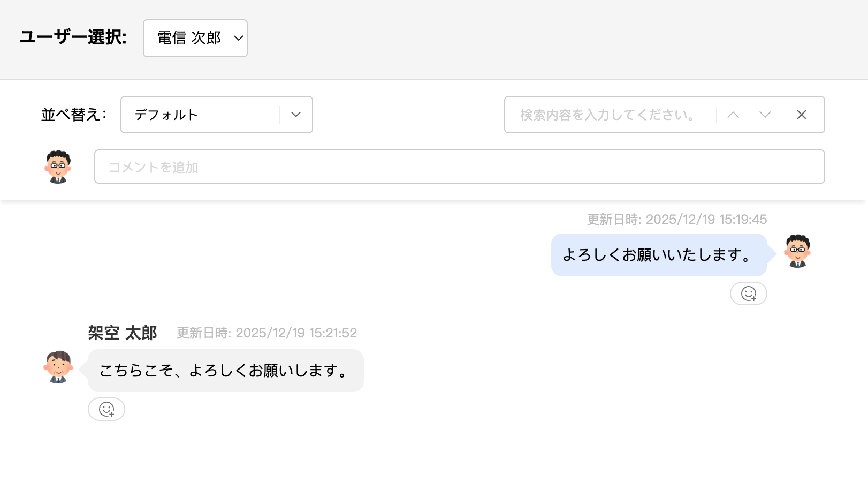This screenshot has width=868, height=497.
Task: Select the blue bubble よろしくお願いいたします。
Action: [x=659, y=255]
